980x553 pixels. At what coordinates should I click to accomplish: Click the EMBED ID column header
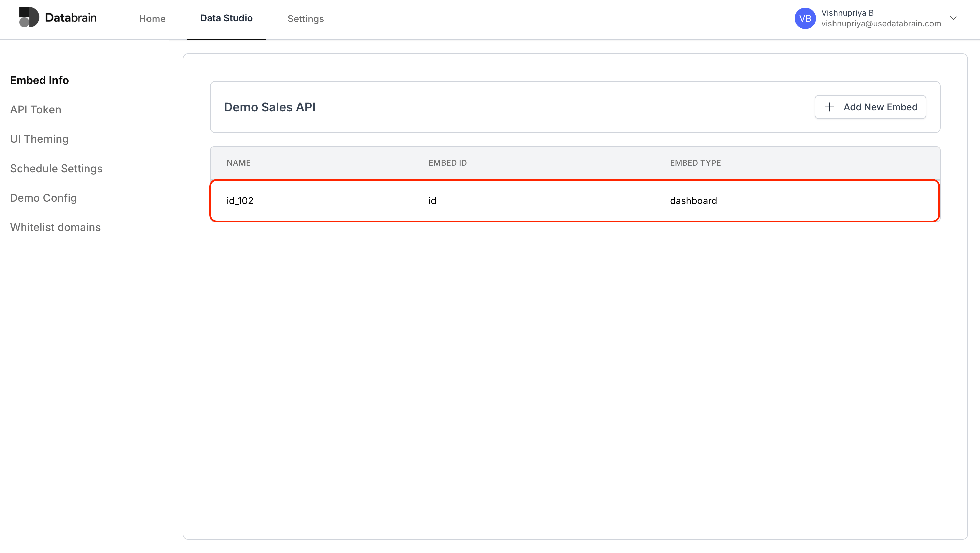click(x=448, y=163)
